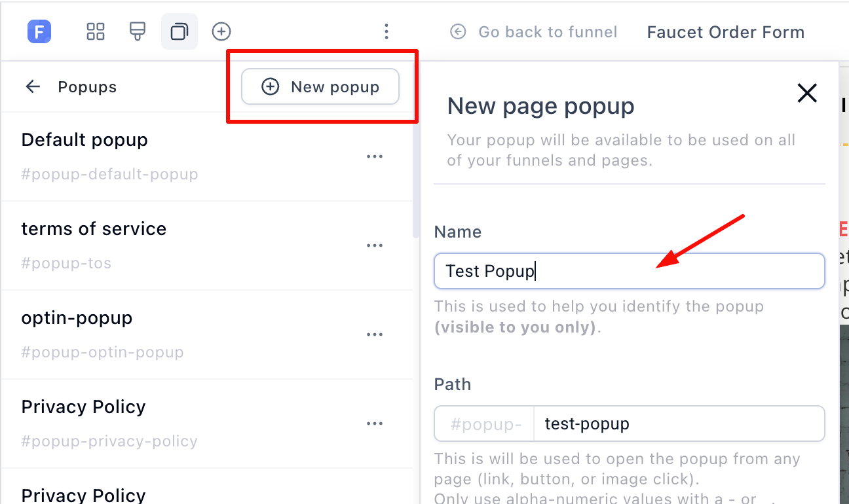Open options for terms of service

point(375,245)
